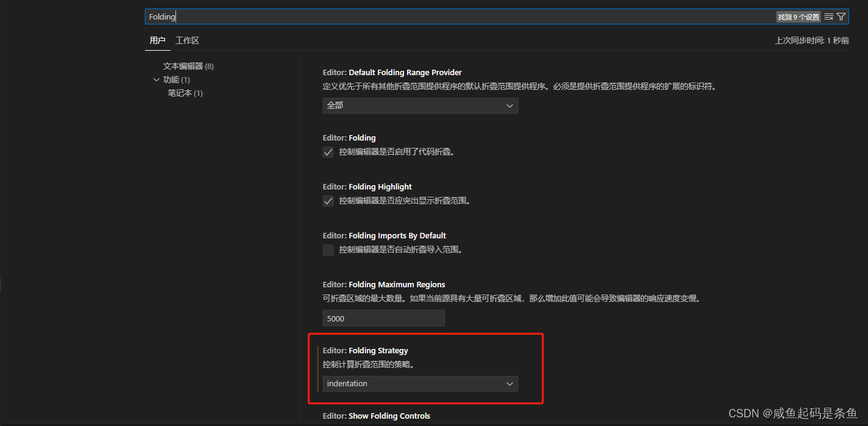Switch to the 用户 tab
The image size is (868, 426).
[x=157, y=40]
